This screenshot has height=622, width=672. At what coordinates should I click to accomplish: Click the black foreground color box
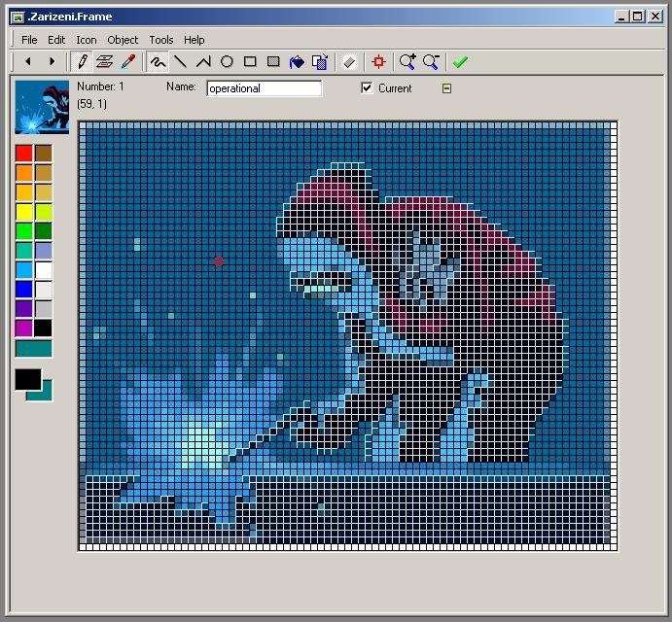coord(28,380)
